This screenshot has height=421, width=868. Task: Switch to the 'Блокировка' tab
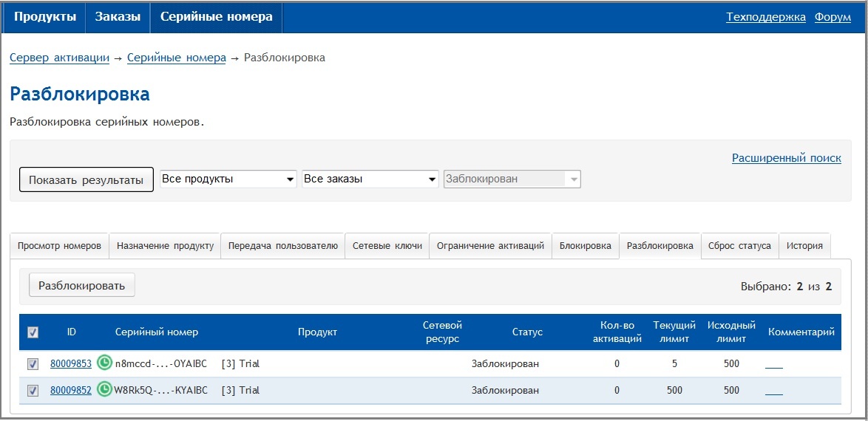tap(585, 246)
